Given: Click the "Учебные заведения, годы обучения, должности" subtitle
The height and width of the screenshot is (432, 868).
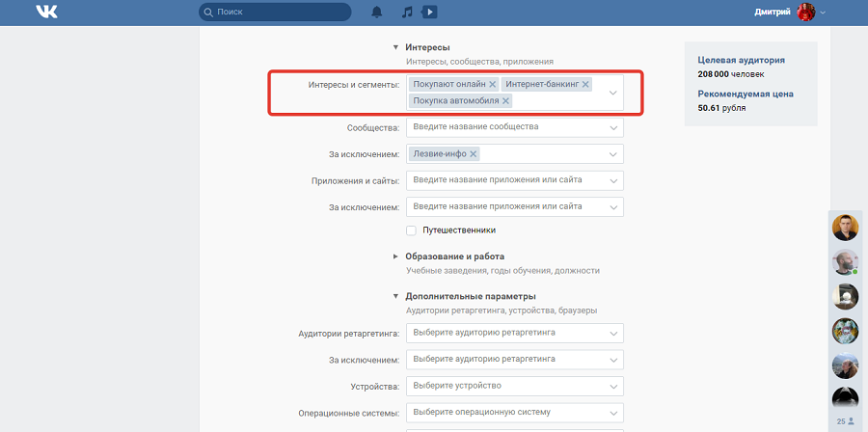Looking at the screenshot, I should [502, 271].
